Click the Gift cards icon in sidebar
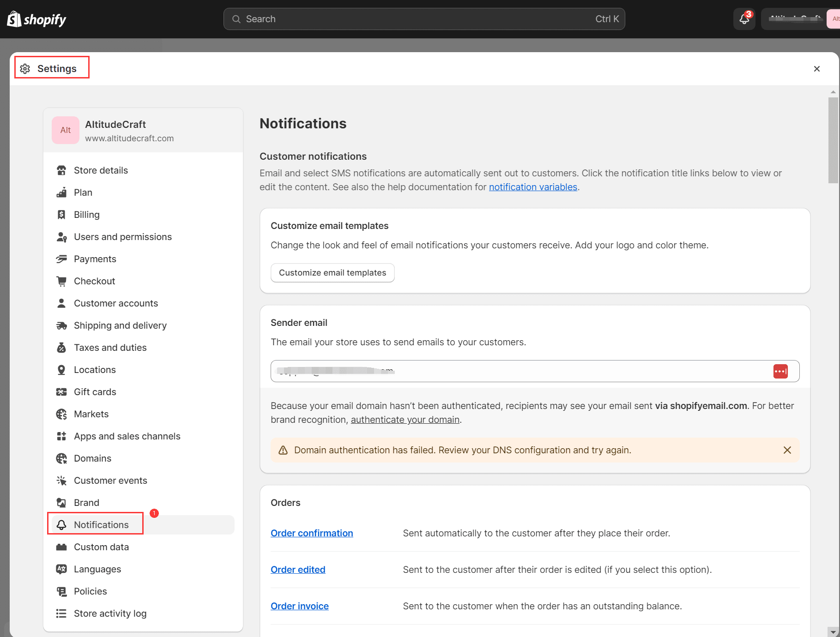 pyautogui.click(x=61, y=392)
